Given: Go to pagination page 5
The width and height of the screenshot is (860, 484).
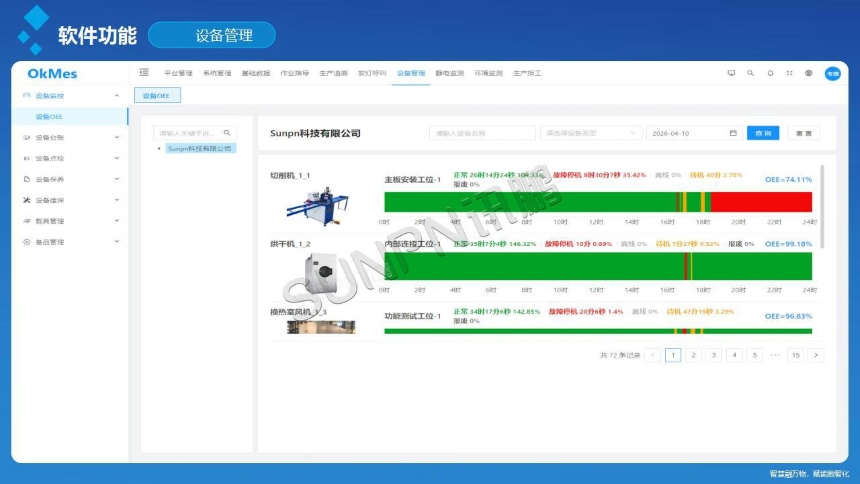Looking at the screenshot, I should [755, 355].
